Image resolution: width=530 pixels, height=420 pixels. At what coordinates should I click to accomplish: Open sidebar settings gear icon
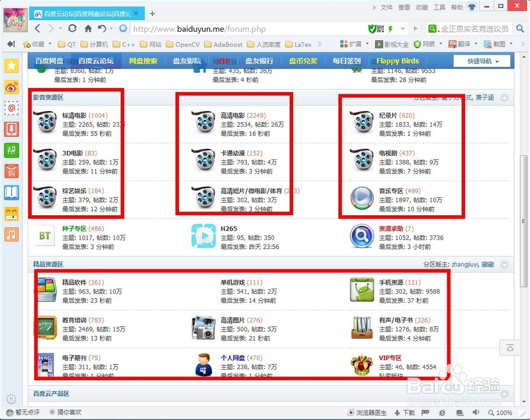[11, 399]
